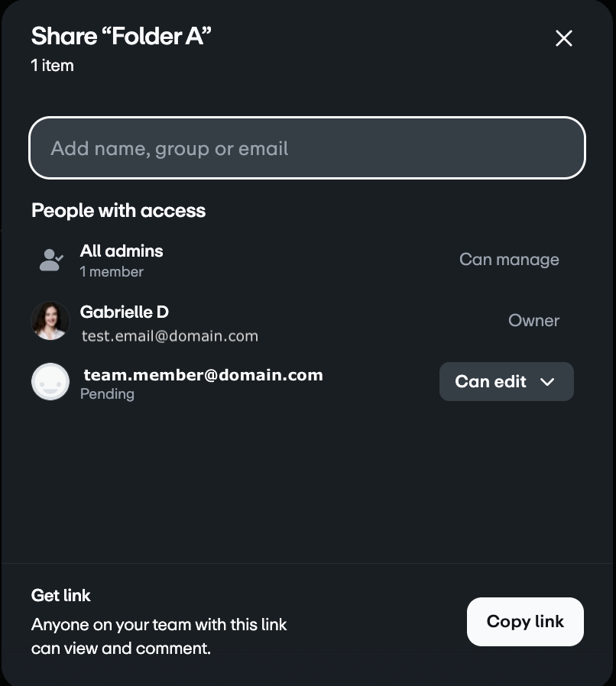The image size is (616, 686).
Task: Click the Copy link button
Action: [525, 622]
